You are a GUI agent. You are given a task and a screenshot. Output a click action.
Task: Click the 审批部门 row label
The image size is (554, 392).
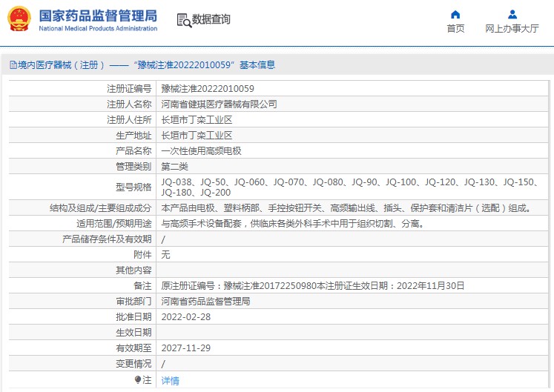(134, 302)
